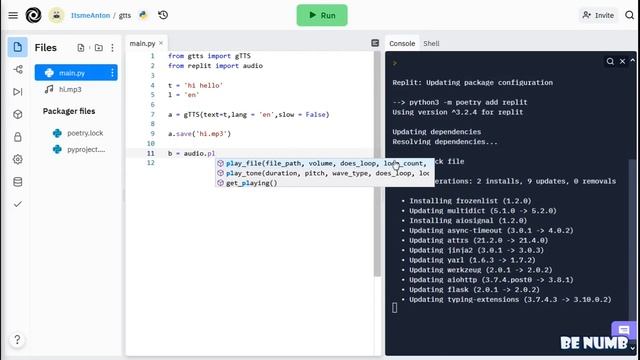
Task: Open the Version control sidebar icon
Action: tap(18, 69)
